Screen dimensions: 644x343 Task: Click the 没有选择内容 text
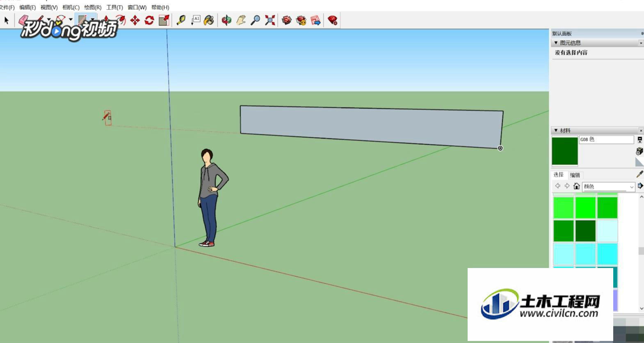click(x=571, y=52)
